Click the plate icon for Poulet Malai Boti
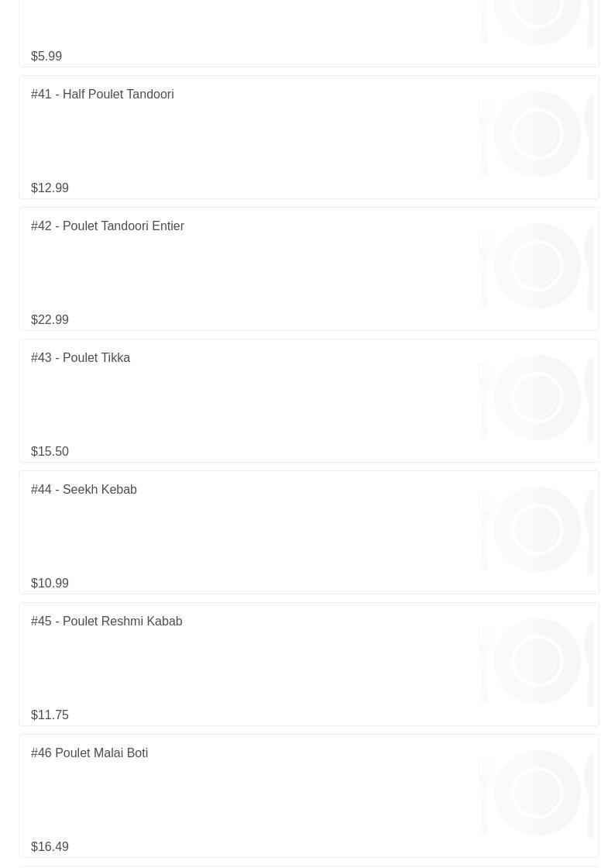 (537, 793)
